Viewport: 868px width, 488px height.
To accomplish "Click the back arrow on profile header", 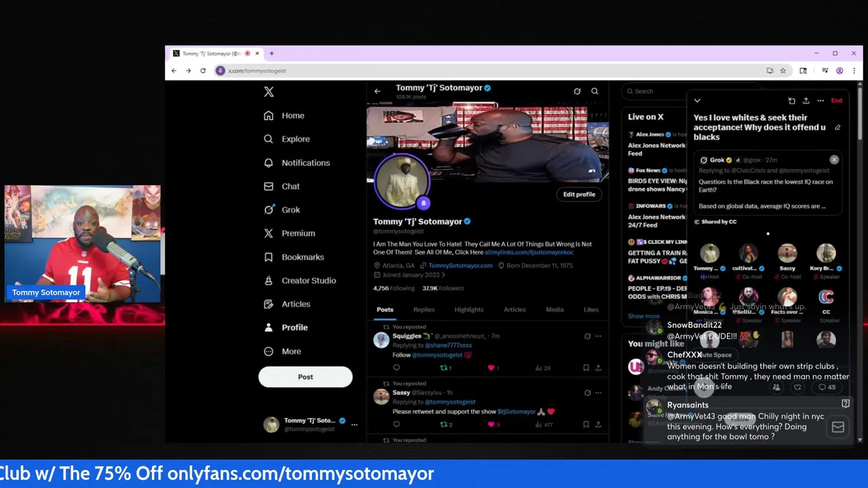I will click(378, 91).
